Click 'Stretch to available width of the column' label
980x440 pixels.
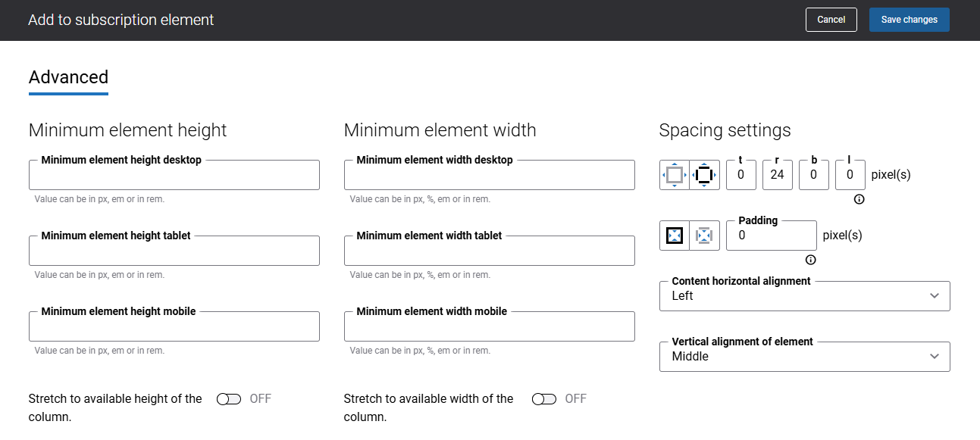(429, 407)
